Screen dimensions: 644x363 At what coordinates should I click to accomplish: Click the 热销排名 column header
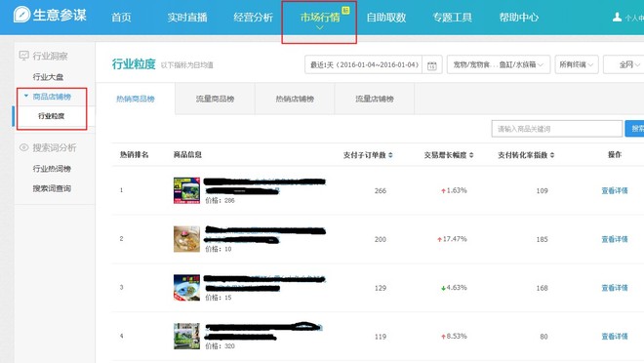coord(135,155)
